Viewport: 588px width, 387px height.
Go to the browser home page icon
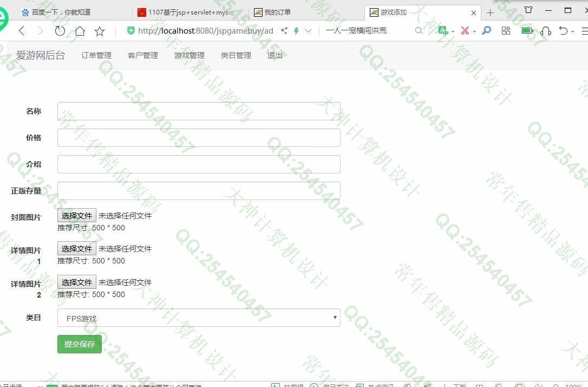[80, 31]
